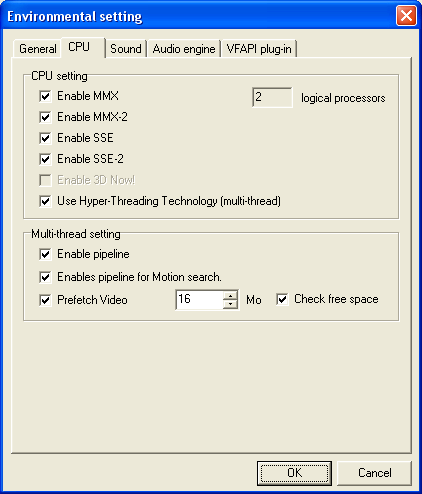Click the prefetch size field showing 16

click(199, 300)
